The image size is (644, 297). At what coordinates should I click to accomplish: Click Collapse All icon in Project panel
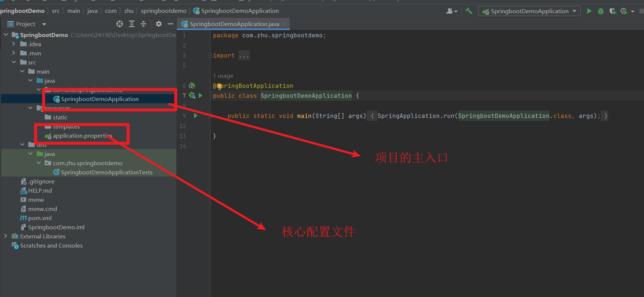(x=143, y=24)
